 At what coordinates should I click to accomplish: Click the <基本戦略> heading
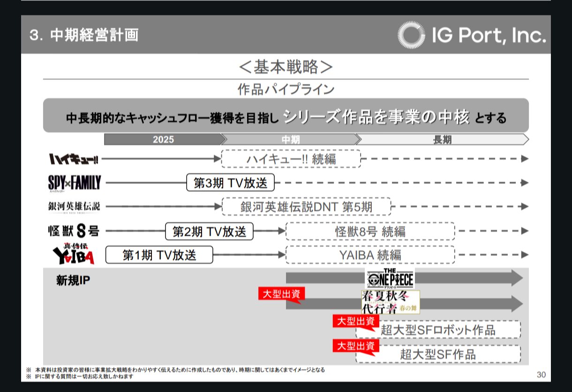tap(286, 67)
